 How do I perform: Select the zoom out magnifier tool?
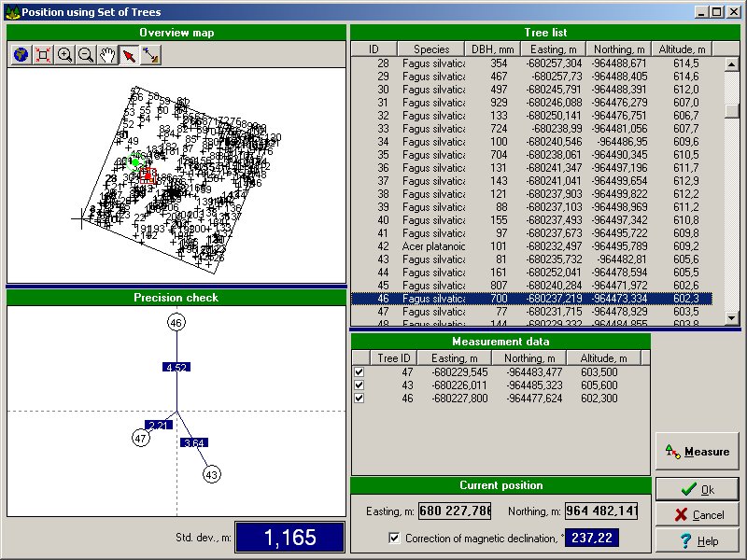86,55
